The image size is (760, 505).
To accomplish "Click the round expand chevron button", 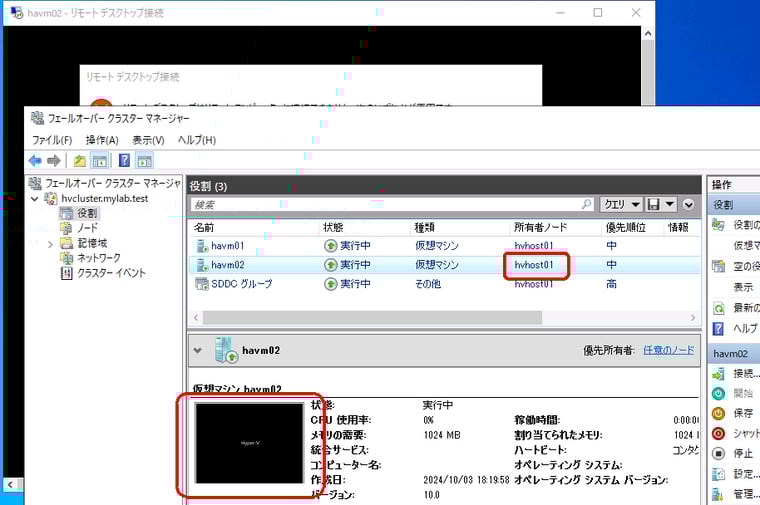I will pyautogui.click(x=688, y=205).
